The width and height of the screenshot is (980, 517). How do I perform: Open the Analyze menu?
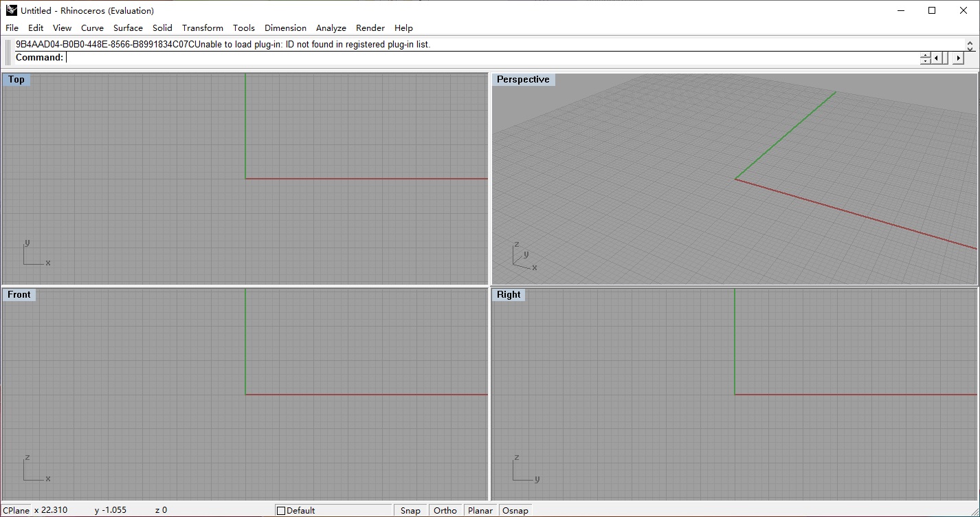point(331,28)
